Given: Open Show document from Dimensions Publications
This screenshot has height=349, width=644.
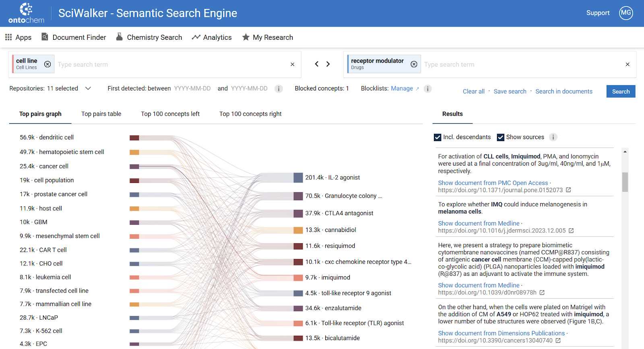Looking at the screenshot, I should 502,333.
